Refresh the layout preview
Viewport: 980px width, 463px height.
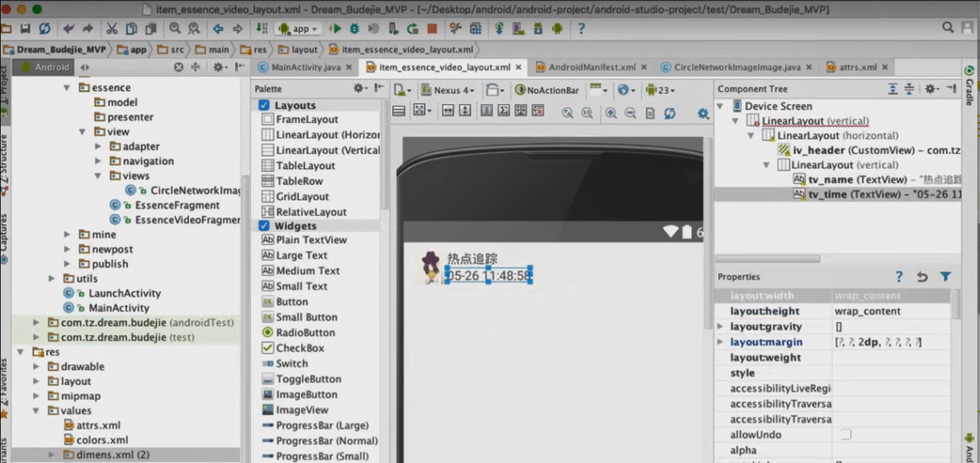coord(668,112)
